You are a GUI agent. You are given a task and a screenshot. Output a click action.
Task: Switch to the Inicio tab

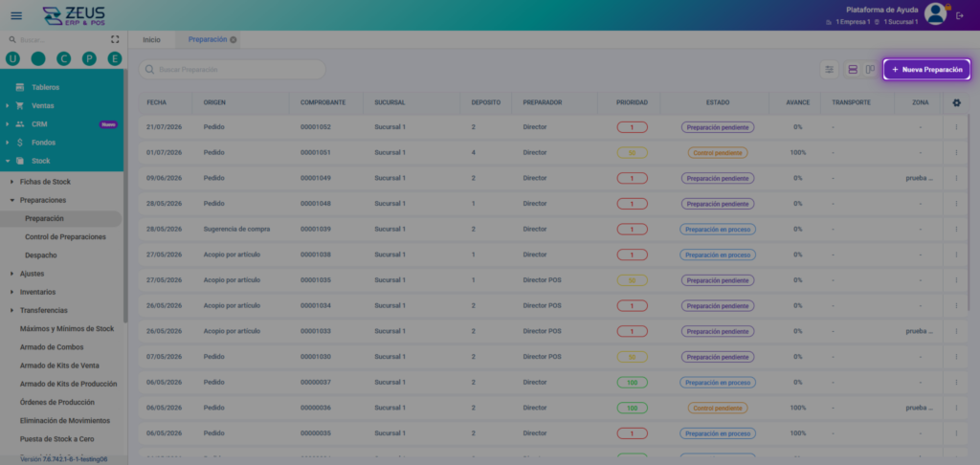click(151, 39)
